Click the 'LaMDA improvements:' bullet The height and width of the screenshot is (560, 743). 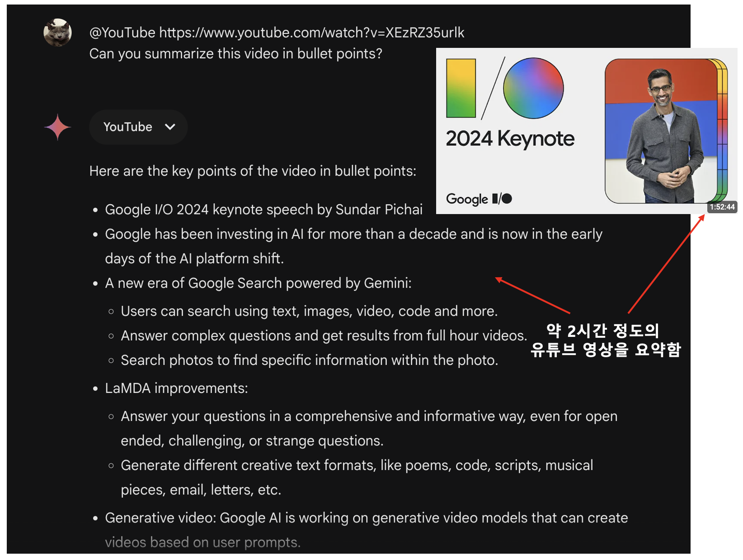point(176,388)
